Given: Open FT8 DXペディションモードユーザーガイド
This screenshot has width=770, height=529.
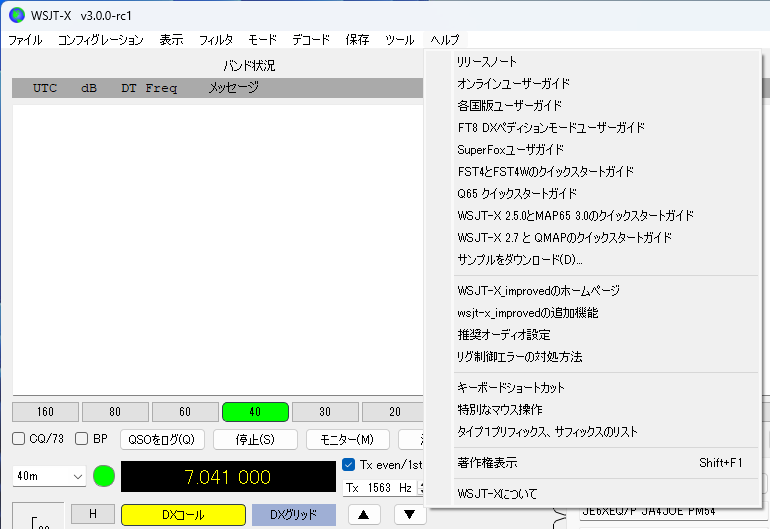Looking at the screenshot, I should (593, 128).
